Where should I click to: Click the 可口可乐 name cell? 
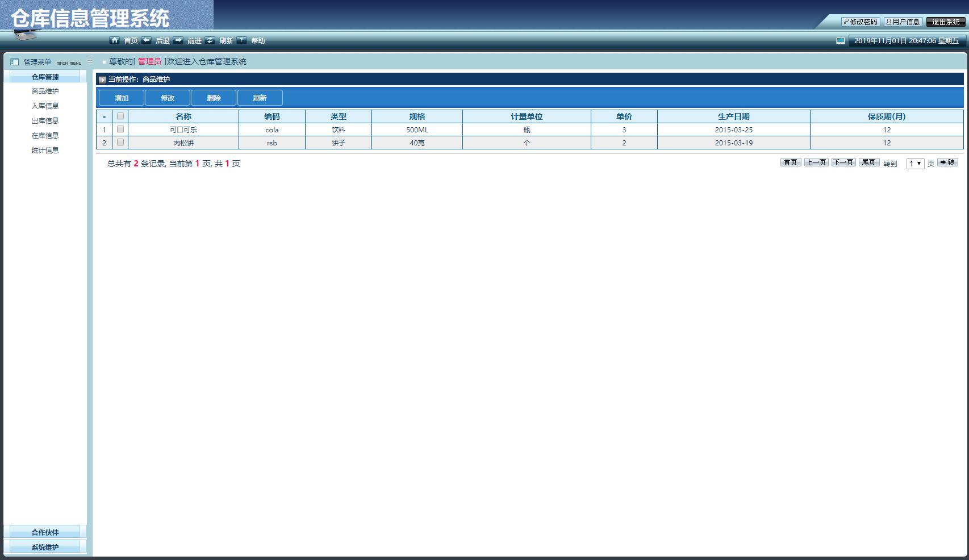pos(183,129)
